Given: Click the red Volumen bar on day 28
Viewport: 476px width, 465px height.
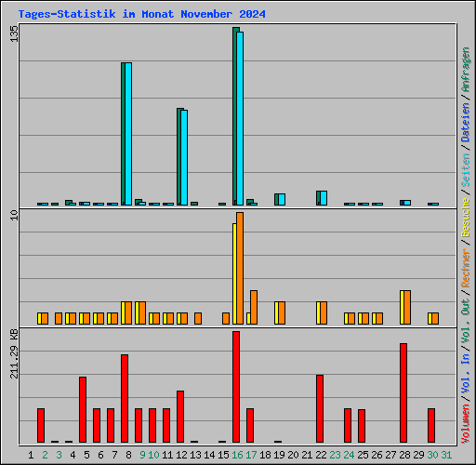Looking at the screenshot, I should click(403, 392).
